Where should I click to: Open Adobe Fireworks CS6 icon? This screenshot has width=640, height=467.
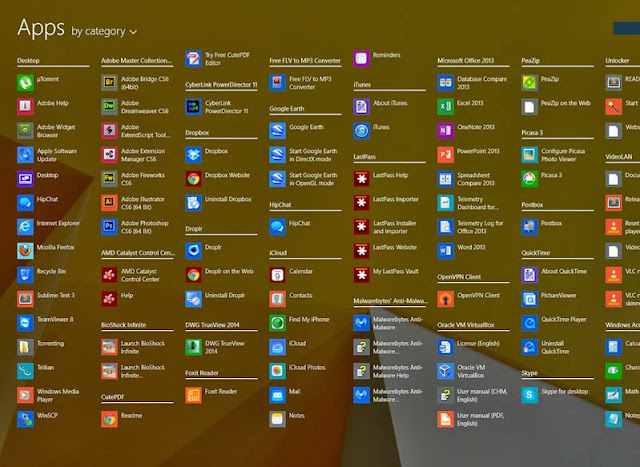tap(109, 179)
